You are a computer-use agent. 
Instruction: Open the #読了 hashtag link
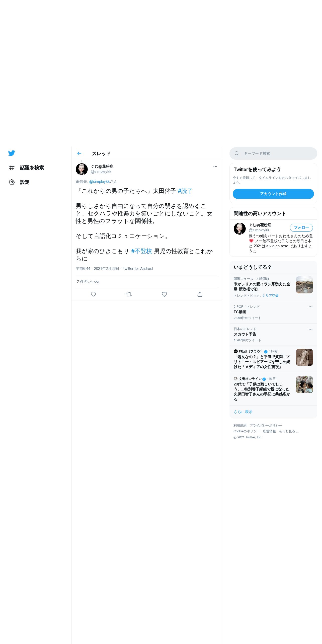(x=185, y=191)
